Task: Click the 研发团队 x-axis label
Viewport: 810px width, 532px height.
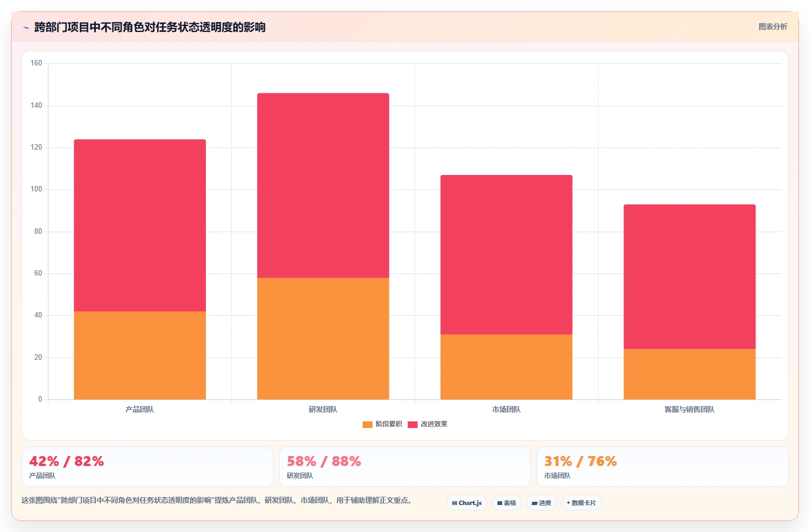Action: [x=323, y=409]
